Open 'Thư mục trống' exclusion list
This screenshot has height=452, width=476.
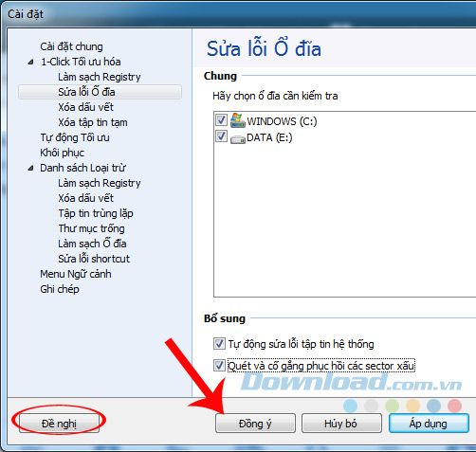(91, 228)
